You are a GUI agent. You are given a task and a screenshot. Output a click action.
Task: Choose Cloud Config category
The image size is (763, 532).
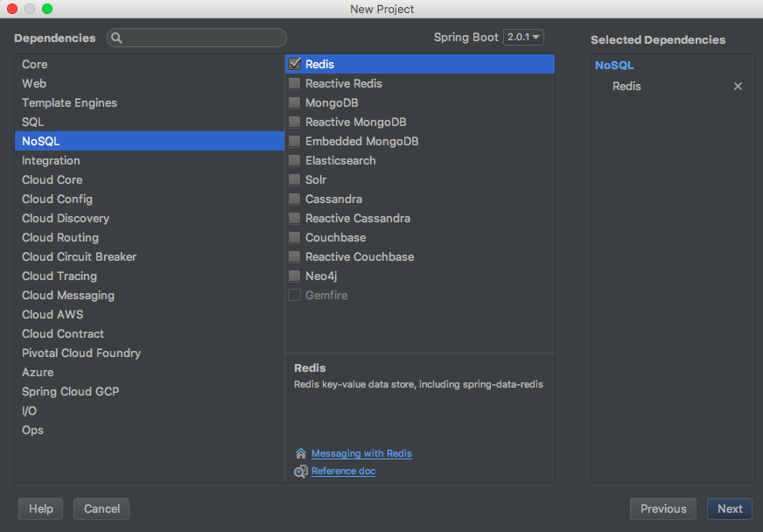pos(150,199)
